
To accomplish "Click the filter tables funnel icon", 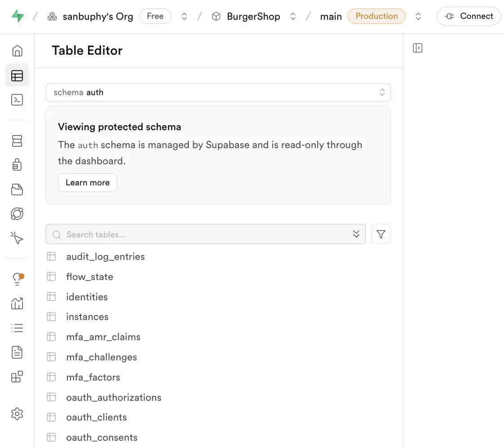I will point(381,234).
